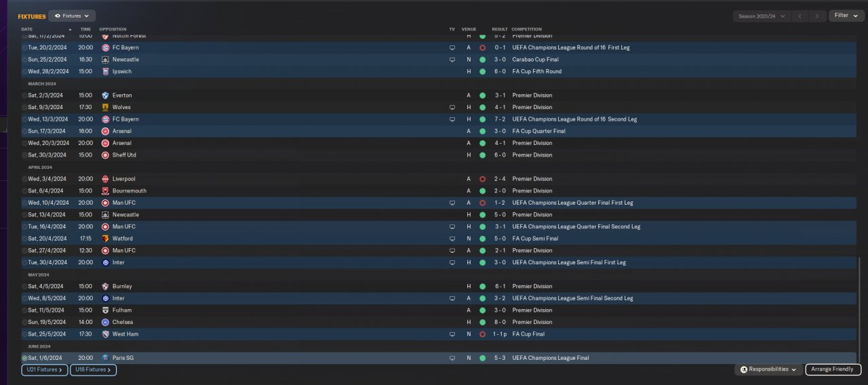The height and width of the screenshot is (385, 868).
Task: Expand the Filter dropdown
Action: point(846,16)
